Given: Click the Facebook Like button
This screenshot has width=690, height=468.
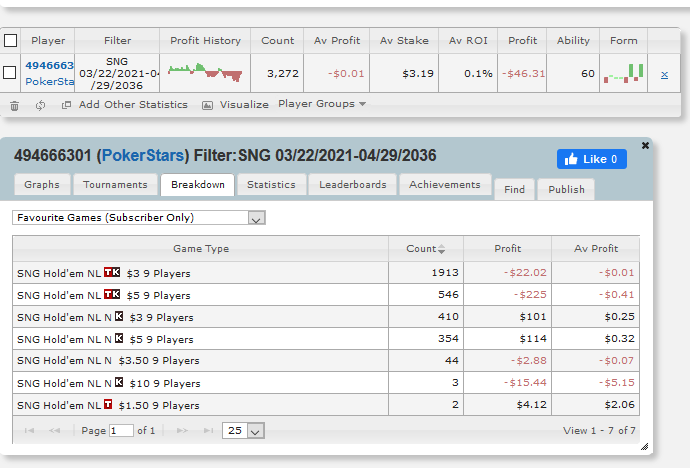Looking at the screenshot, I should point(592,159).
